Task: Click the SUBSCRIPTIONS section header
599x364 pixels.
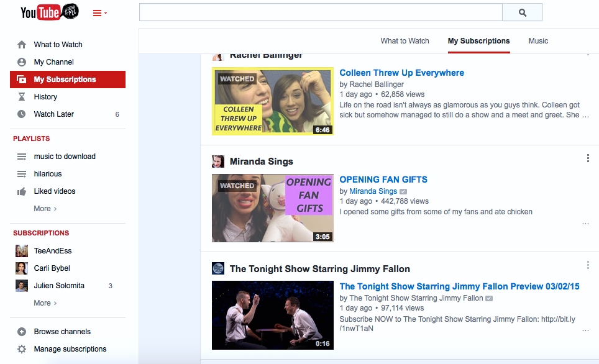Action: (41, 233)
